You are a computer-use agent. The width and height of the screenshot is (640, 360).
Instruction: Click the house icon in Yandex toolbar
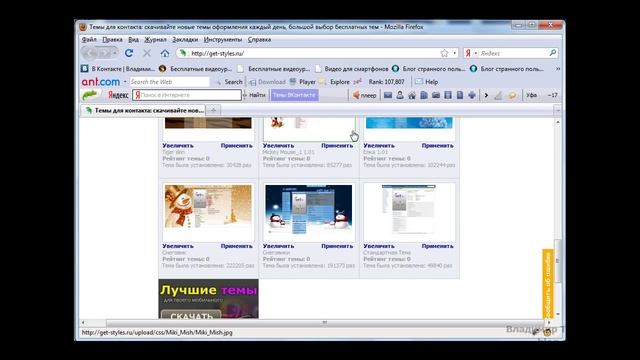point(412,95)
